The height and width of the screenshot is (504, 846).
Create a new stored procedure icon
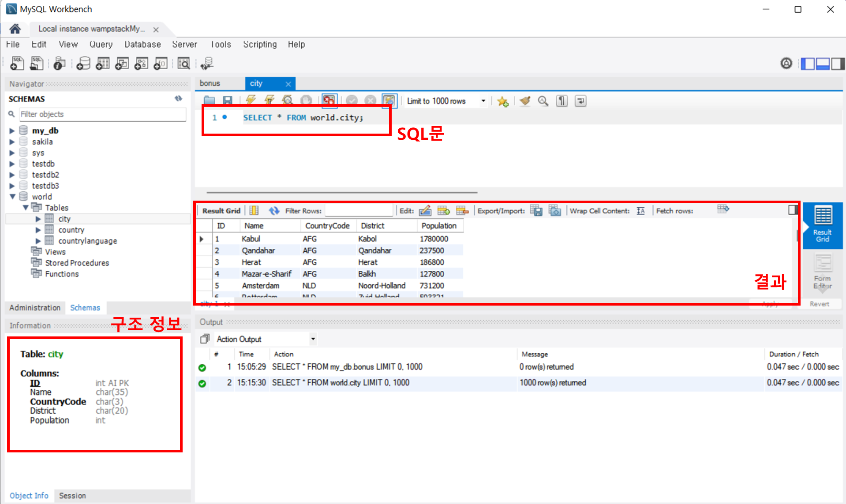coord(141,63)
